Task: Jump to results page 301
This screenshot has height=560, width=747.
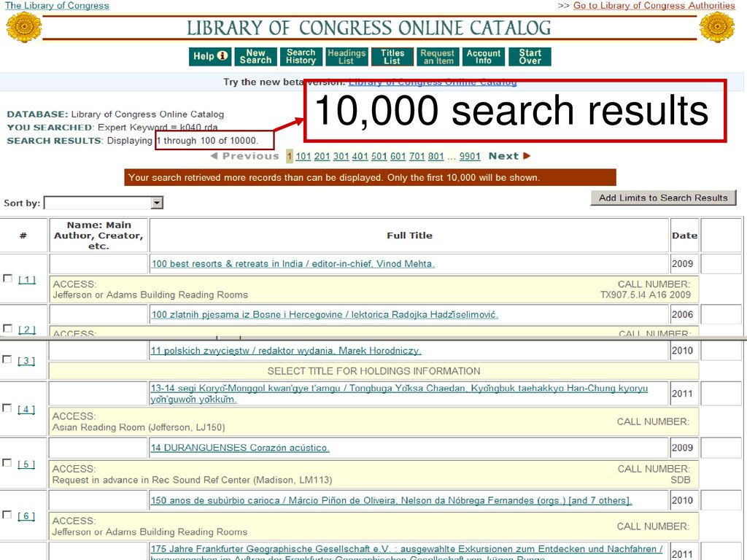Action: click(x=341, y=156)
